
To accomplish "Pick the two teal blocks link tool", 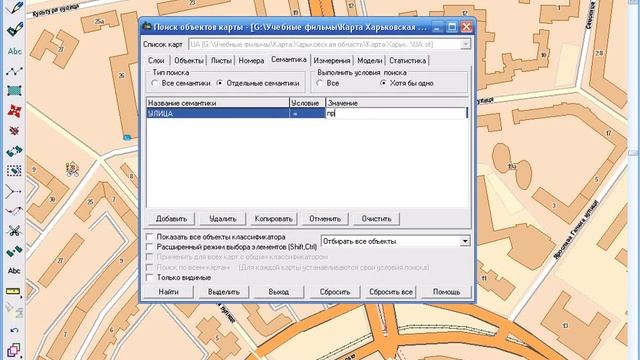I will [x=14, y=251].
